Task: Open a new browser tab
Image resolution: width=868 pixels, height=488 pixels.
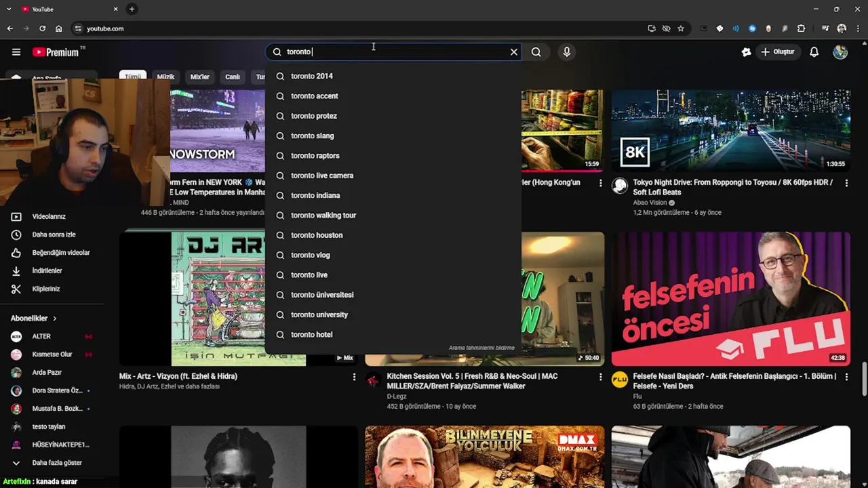Action: coord(132,9)
